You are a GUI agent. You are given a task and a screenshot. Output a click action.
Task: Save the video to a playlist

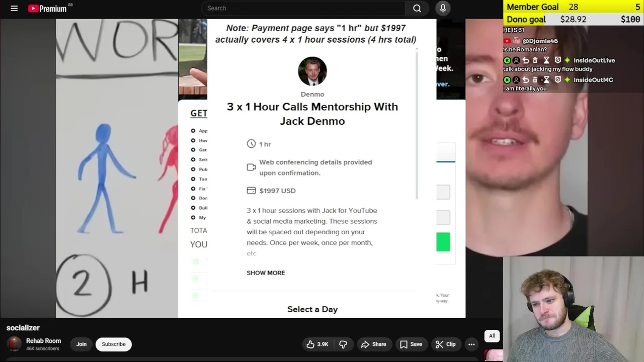411,344
